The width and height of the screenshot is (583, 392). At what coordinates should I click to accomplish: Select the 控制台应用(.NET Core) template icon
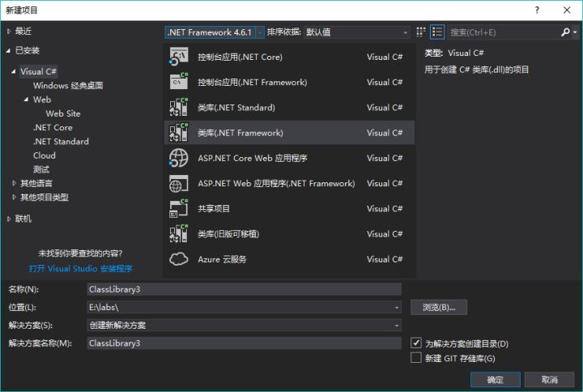tap(178, 57)
